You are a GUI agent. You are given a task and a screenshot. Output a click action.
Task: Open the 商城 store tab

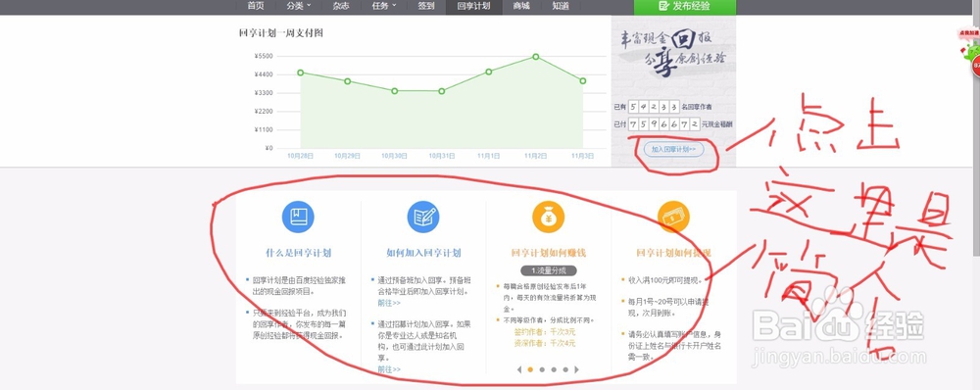coord(521,6)
